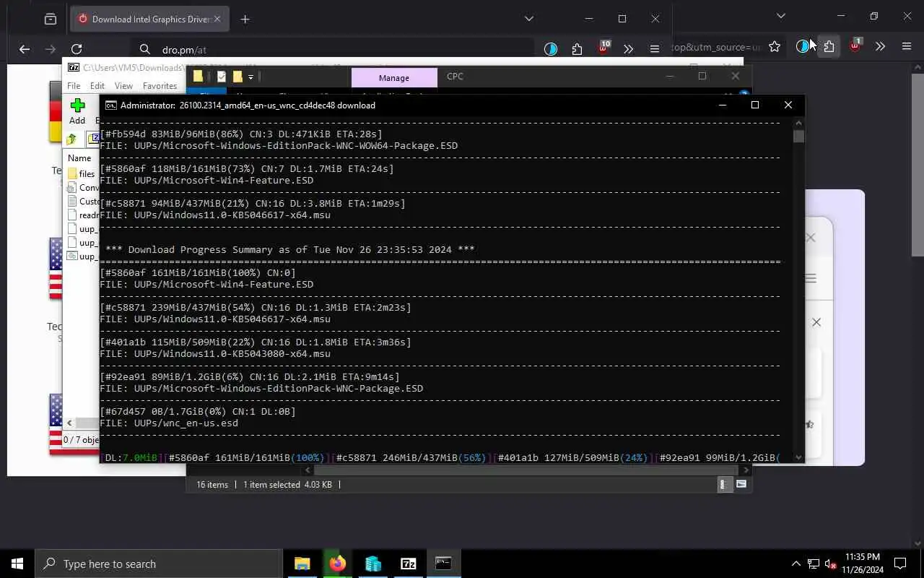The image size is (924, 578).
Task: Switch to command prompt from the taskbar
Action: click(443, 564)
